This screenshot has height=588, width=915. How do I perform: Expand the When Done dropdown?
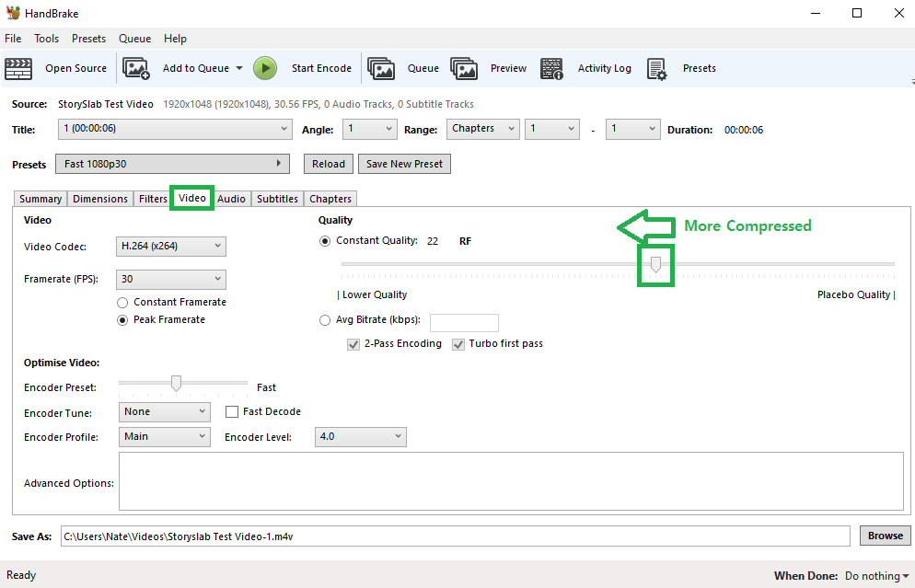click(876, 576)
